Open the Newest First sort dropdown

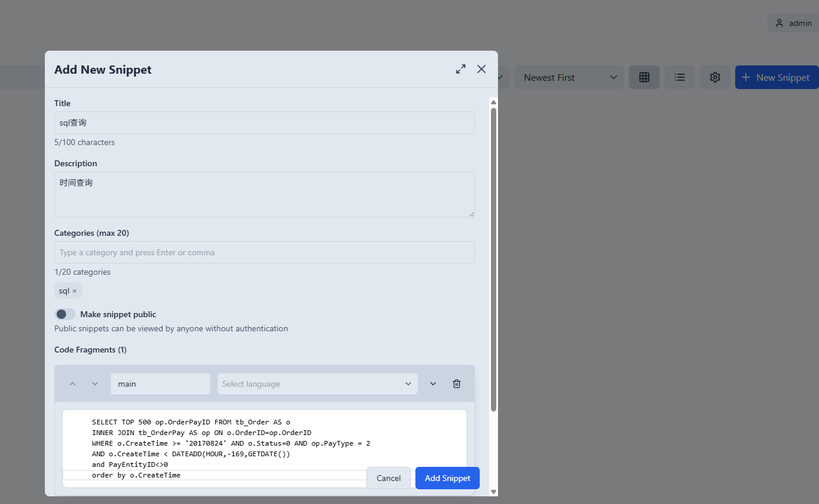[569, 77]
